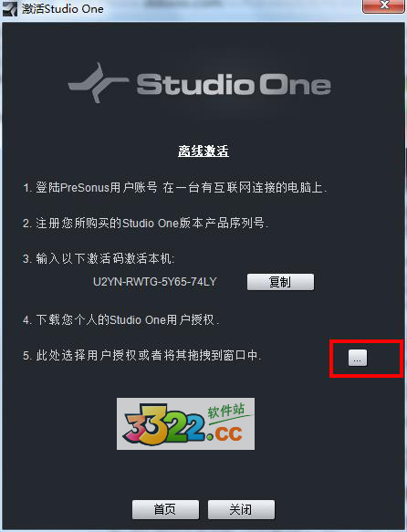
Task: Open the "..." browse button for user license
Action: [x=358, y=358]
